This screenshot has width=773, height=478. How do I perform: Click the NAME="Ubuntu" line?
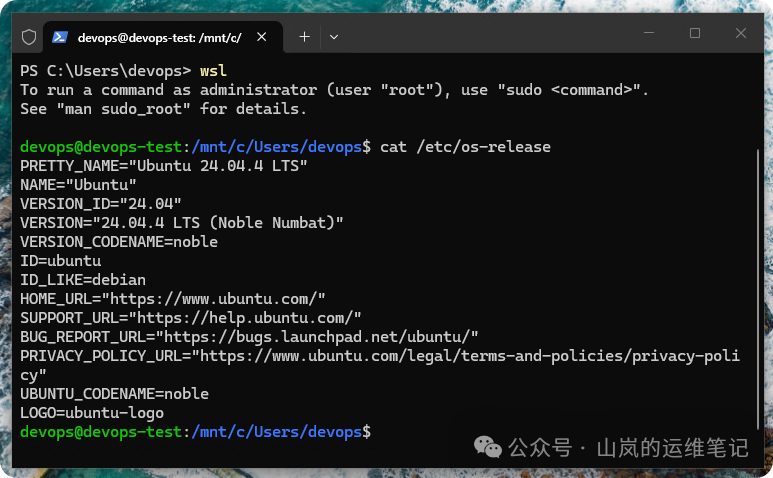click(78, 185)
